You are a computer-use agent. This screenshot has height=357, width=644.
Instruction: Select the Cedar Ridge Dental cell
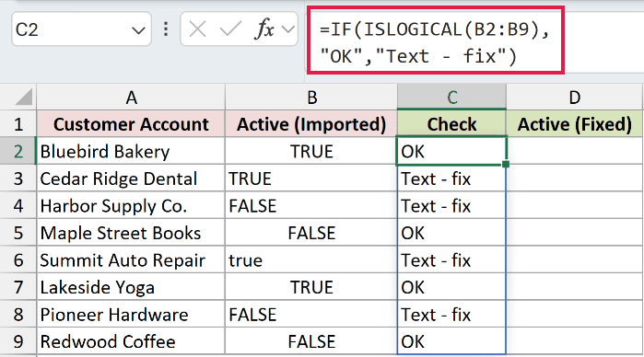pyautogui.click(x=131, y=178)
